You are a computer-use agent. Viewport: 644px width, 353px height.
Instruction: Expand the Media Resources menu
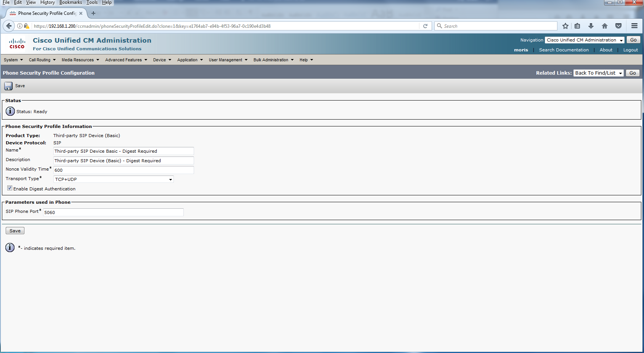[80, 60]
